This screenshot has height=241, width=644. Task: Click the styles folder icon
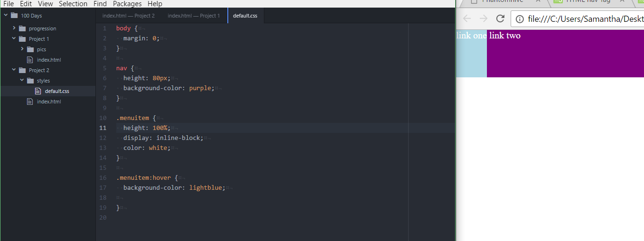pyautogui.click(x=30, y=81)
